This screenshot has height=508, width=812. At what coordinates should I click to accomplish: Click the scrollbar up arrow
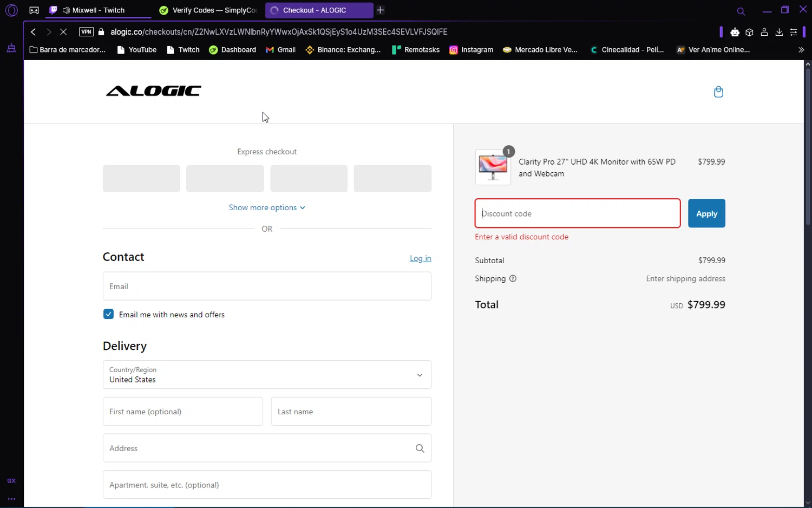point(808,64)
